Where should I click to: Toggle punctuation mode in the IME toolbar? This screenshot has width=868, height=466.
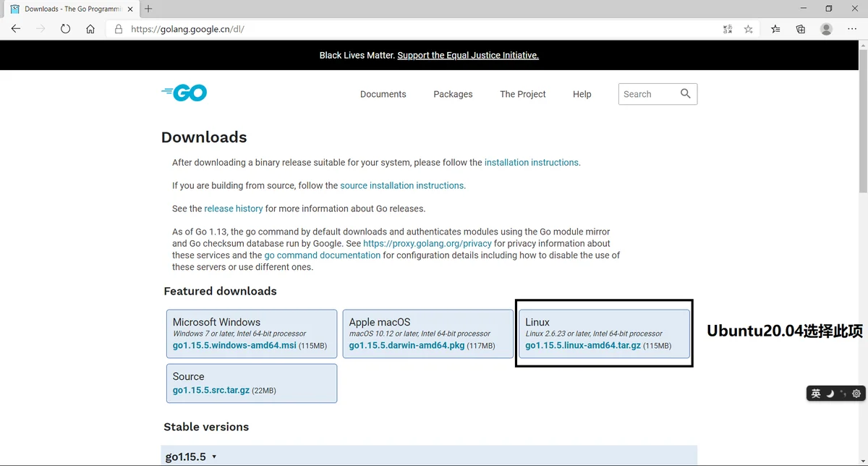[x=843, y=394]
